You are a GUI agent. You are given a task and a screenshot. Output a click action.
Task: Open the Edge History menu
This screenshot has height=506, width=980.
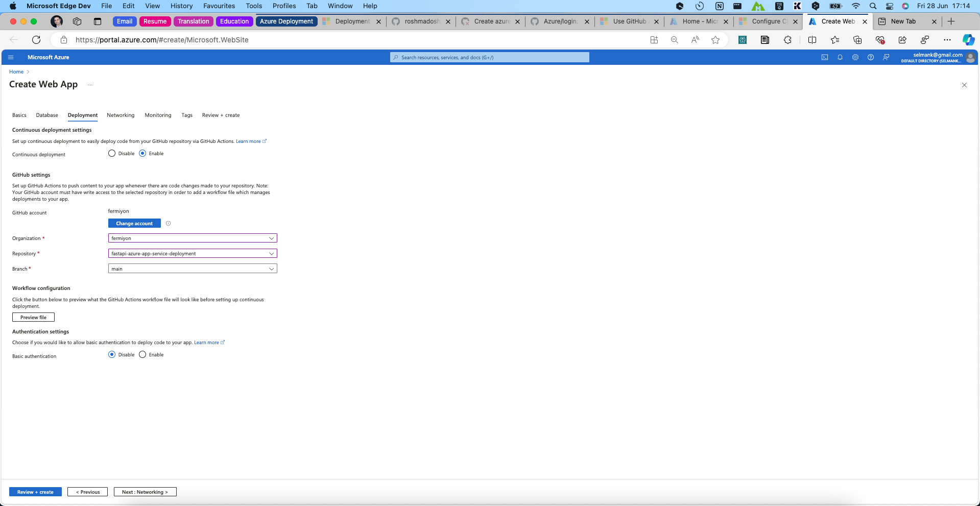tap(181, 6)
